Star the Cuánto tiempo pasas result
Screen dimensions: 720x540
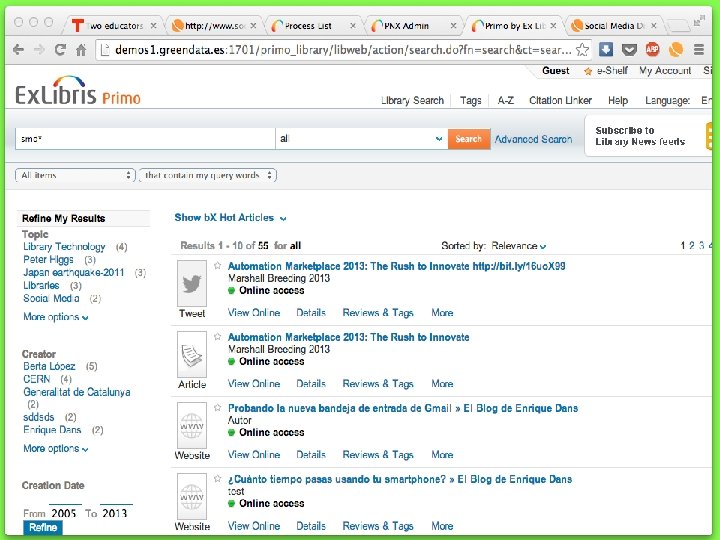[218, 478]
